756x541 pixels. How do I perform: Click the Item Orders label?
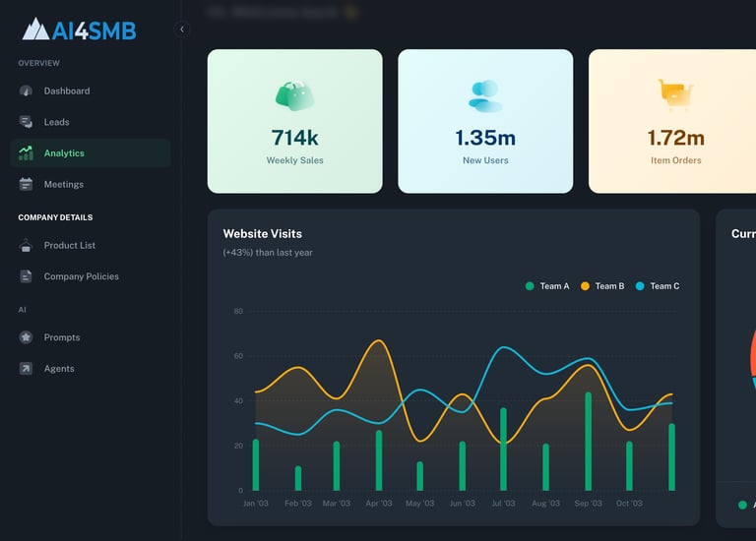[675, 160]
